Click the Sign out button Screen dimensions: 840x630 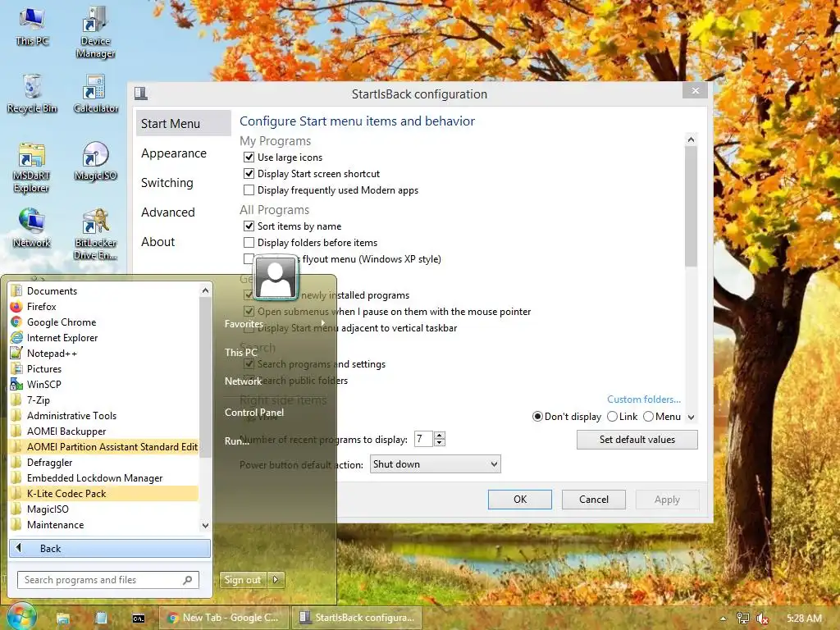pos(243,580)
